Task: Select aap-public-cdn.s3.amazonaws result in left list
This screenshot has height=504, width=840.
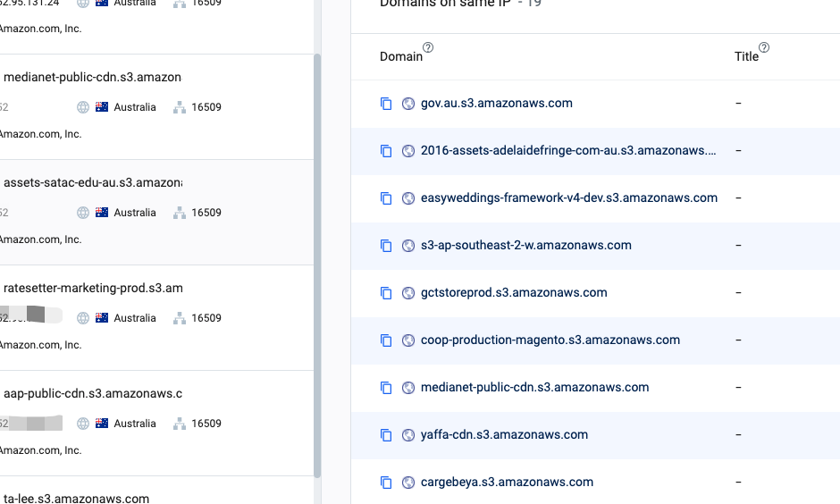Action: click(92, 394)
